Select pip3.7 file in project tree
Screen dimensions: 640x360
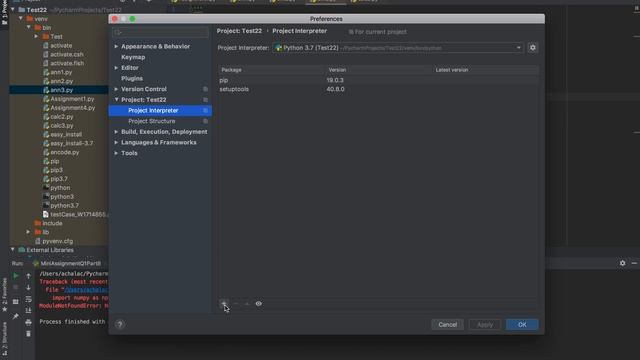click(59, 179)
